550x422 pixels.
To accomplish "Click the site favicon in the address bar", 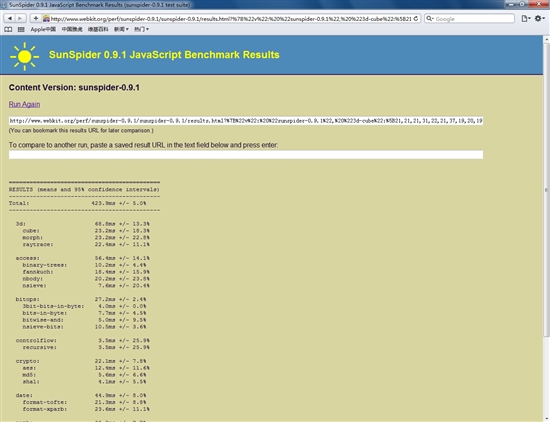I will pos(46,19).
